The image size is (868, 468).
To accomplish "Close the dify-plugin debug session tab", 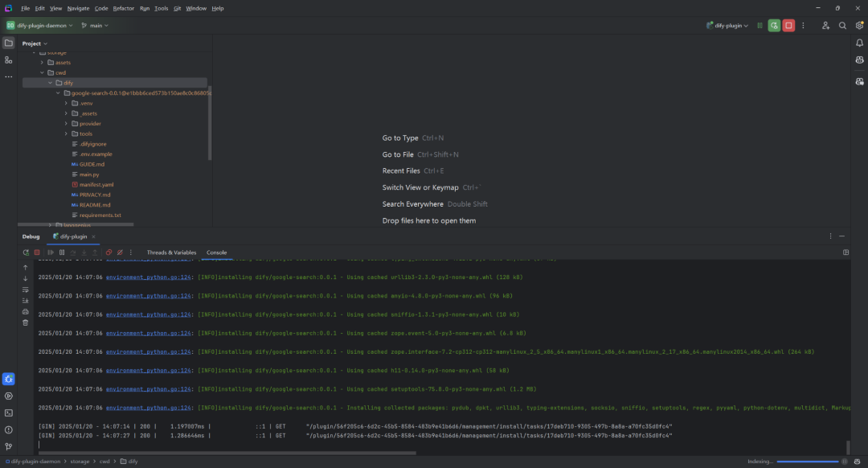I will (93, 236).
